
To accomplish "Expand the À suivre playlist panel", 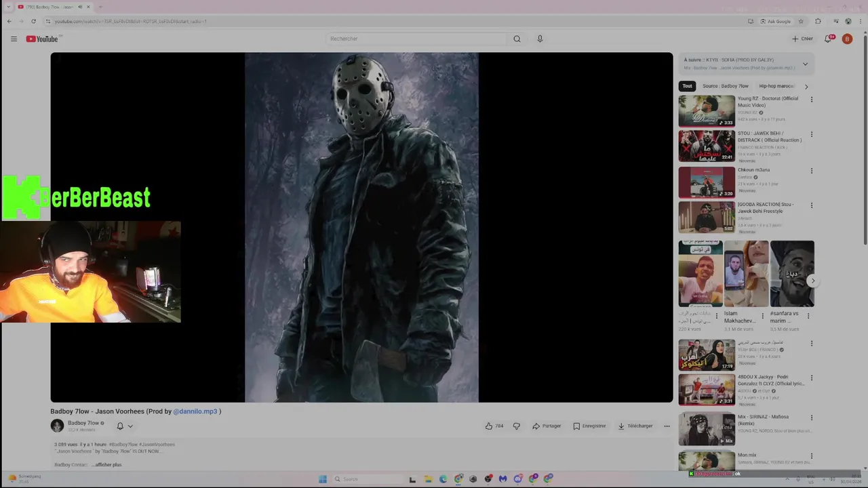I will coord(805,64).
